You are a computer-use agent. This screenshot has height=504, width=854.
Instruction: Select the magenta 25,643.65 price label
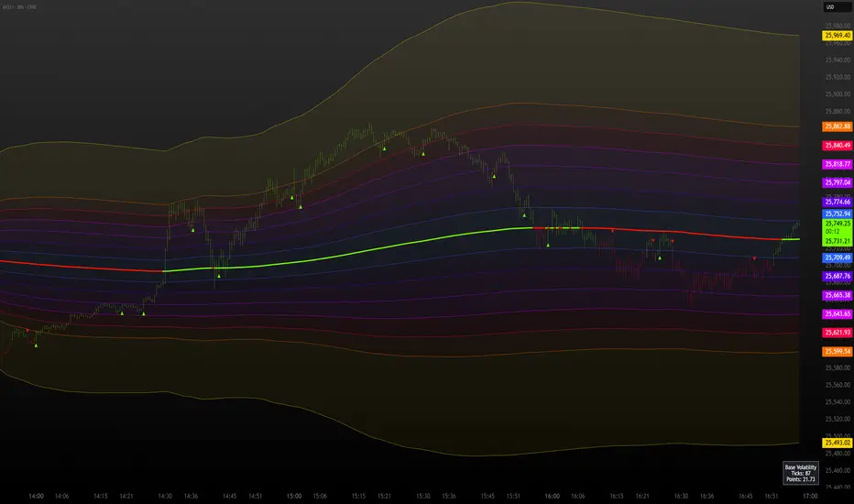838,313
